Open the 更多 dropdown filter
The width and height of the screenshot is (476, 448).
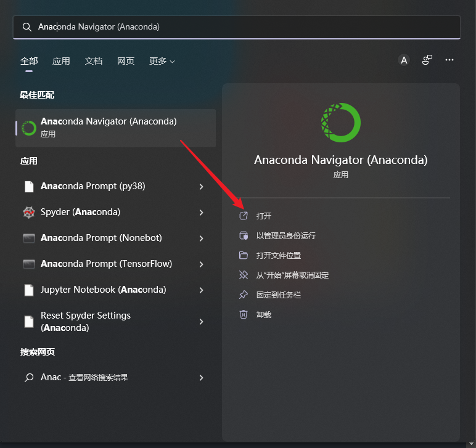[x=162, y=61]
